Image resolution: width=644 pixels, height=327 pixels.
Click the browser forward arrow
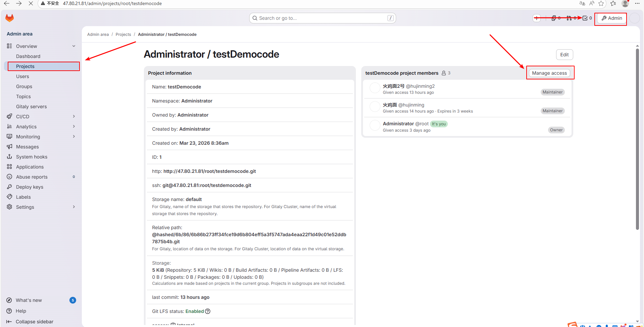[x=19, y=3]
